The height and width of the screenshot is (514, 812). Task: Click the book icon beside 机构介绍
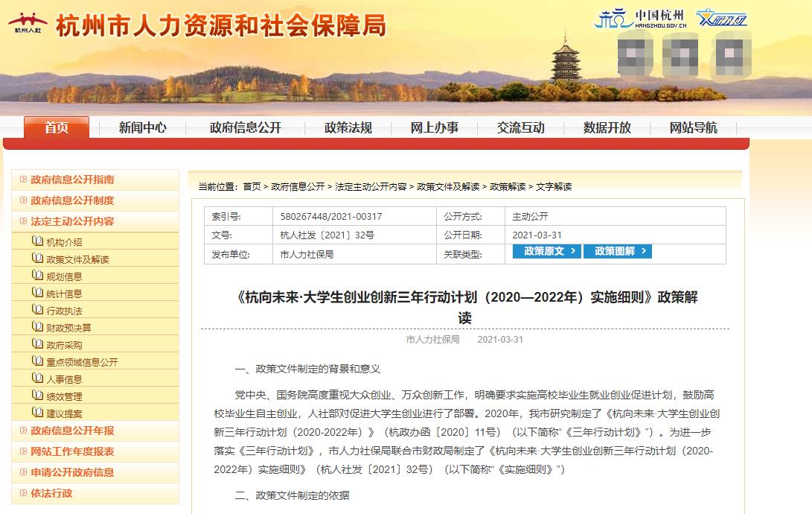(x=38, y=241)
